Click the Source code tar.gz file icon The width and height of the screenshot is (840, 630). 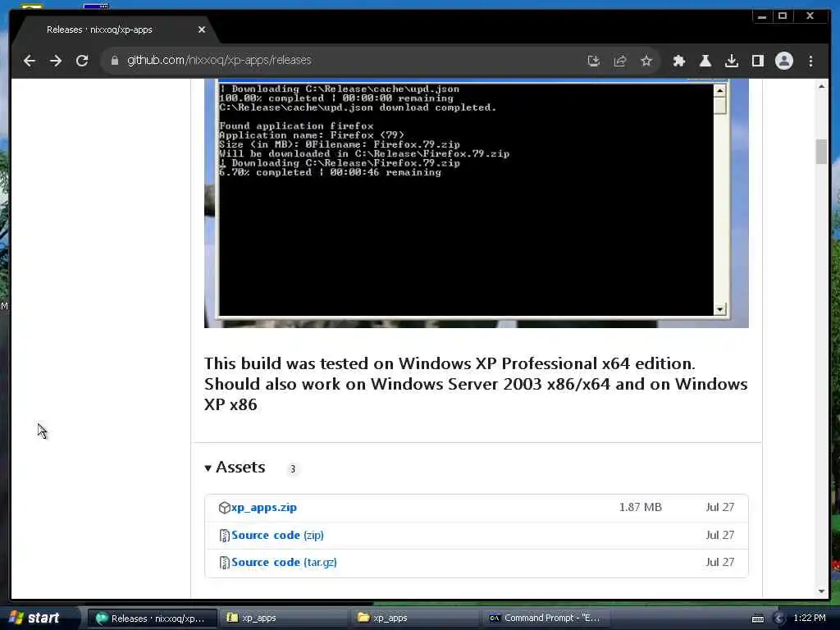click(x=225, y=563)
